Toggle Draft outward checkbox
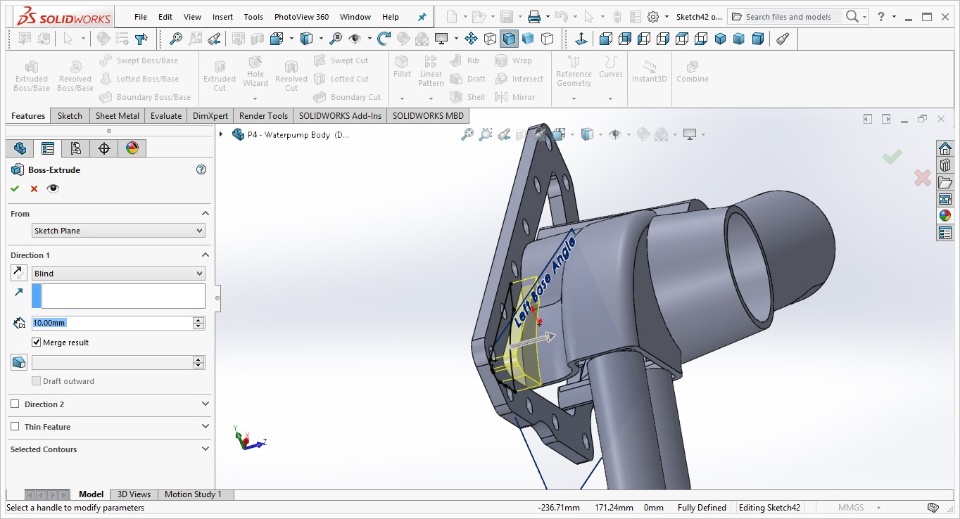The height and width of the screenshot is (519, 960). pos(36,381)
